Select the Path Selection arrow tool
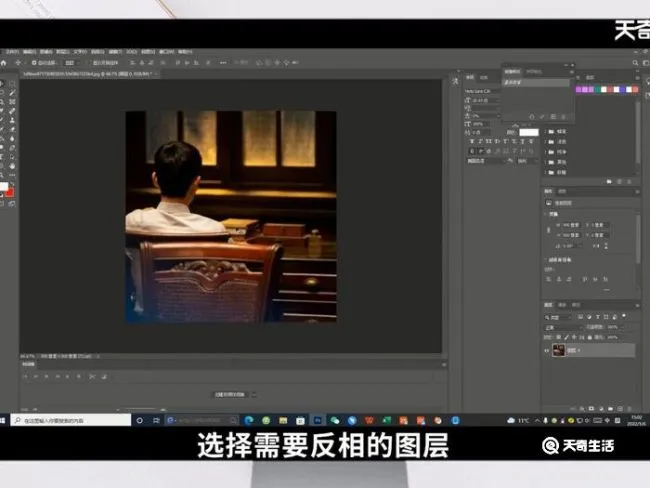 point(12,157)
